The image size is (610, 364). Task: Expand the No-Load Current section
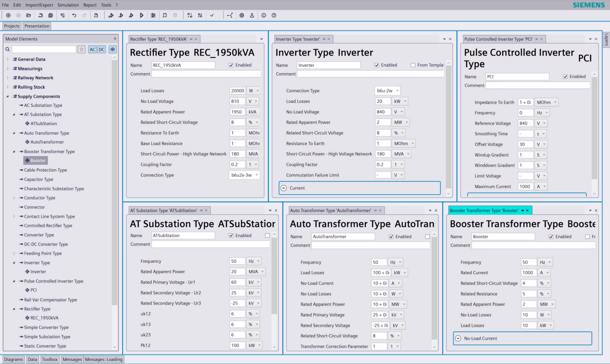[x=458, y=338]
